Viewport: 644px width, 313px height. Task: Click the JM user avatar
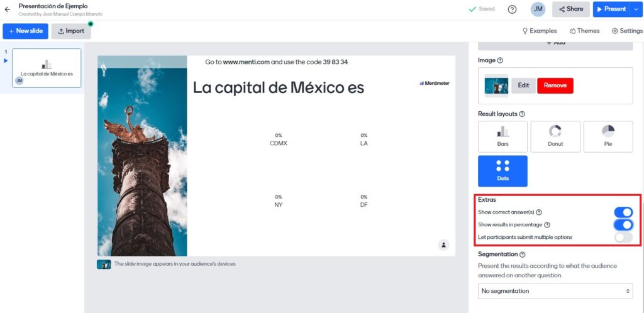(538, 9)
